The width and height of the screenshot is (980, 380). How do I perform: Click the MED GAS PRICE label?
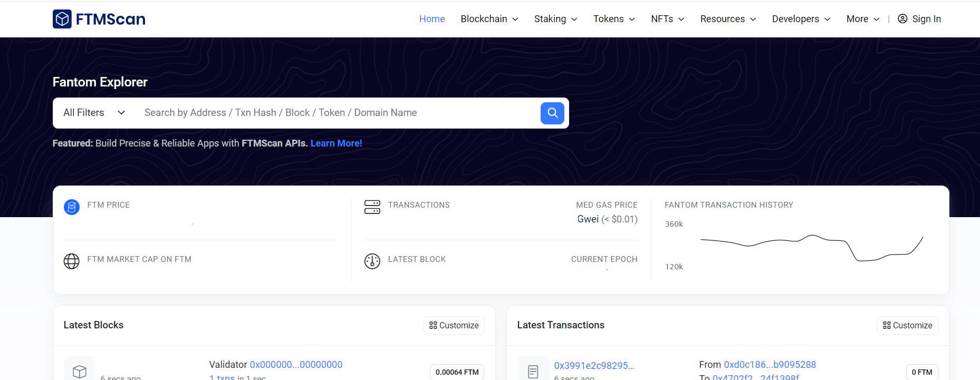click(607, 205)
